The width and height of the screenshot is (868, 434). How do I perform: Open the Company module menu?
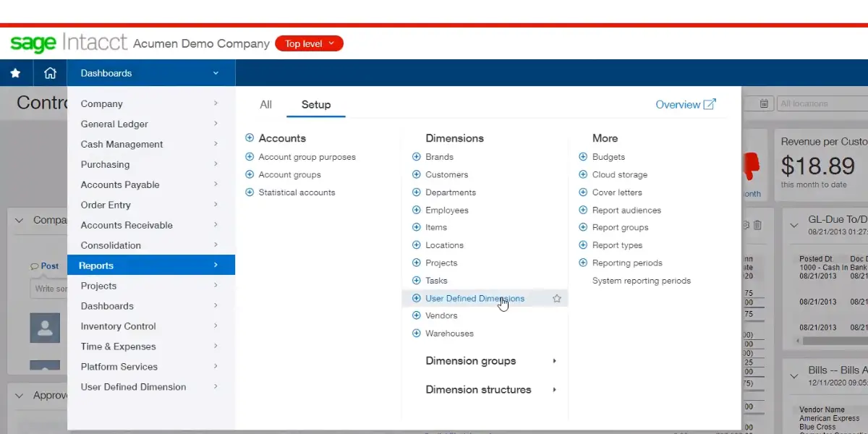pyautogui.click(x=151, y=103)
